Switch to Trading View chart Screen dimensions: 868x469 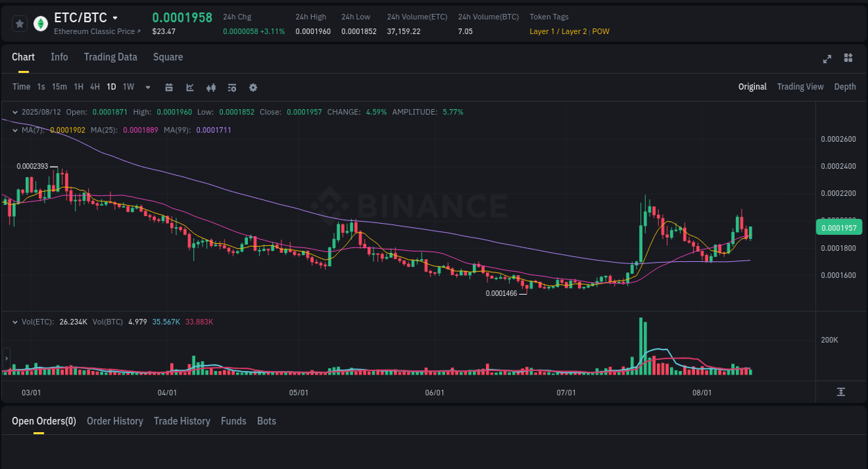tap(800, 87)
